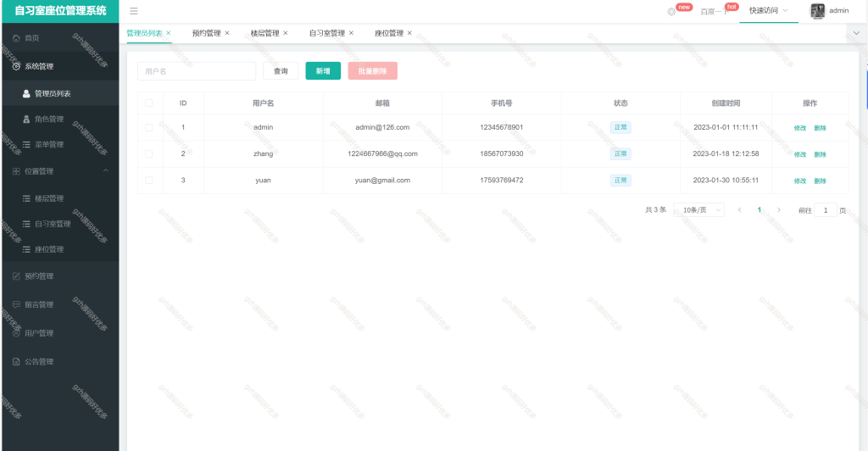Focus the 用户名 search input field
The width and height of the screenshot is (868, 451).
(197, 71)
